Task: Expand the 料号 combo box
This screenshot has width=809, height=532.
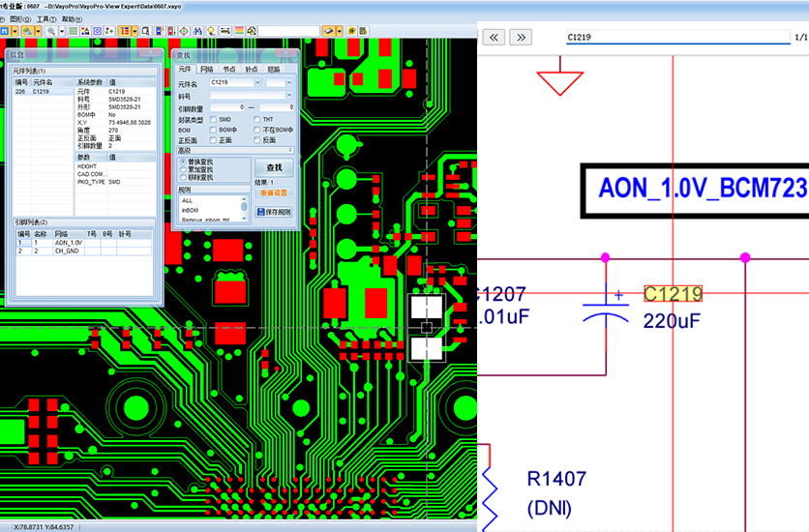Action: 290,96
